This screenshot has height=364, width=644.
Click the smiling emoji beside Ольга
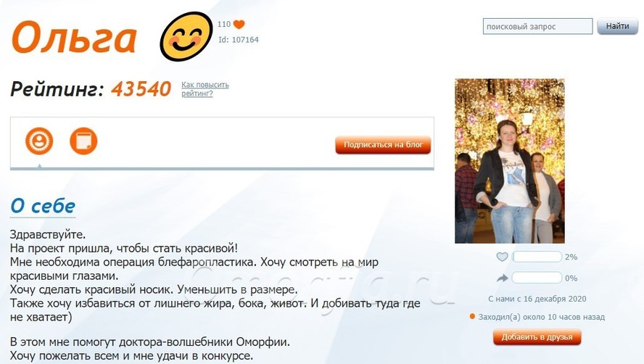[186, 36]
